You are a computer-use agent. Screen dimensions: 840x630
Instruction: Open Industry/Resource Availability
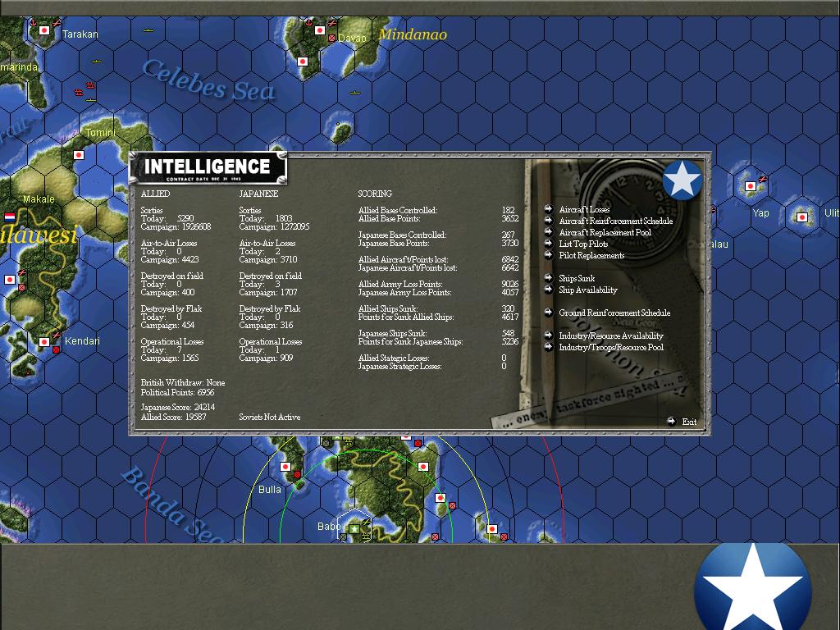(x=610, y=336)
